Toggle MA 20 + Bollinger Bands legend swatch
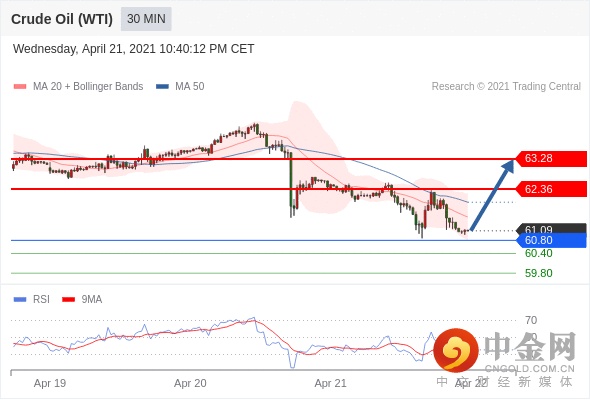Viewport: 590px width, 400px height. pyautogui.click(x=20, y=87)
